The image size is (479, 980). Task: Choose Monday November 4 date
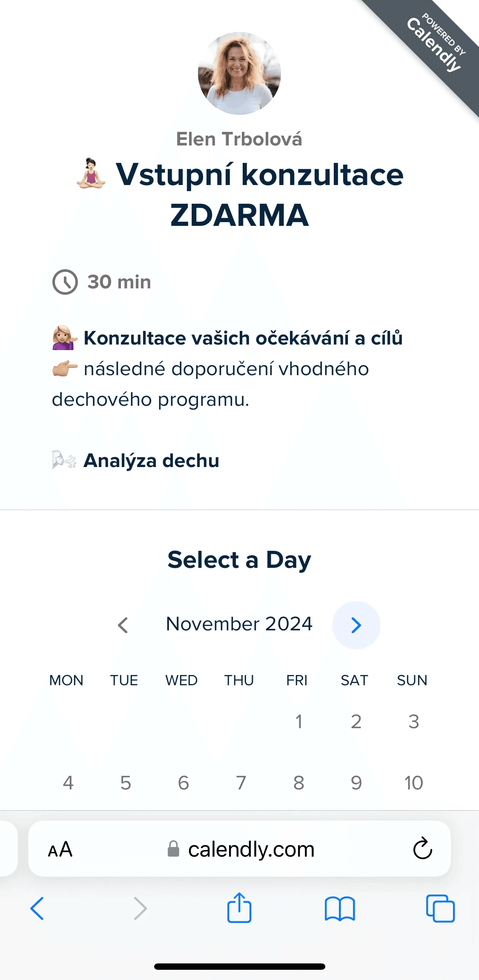[x=68, y=783]
